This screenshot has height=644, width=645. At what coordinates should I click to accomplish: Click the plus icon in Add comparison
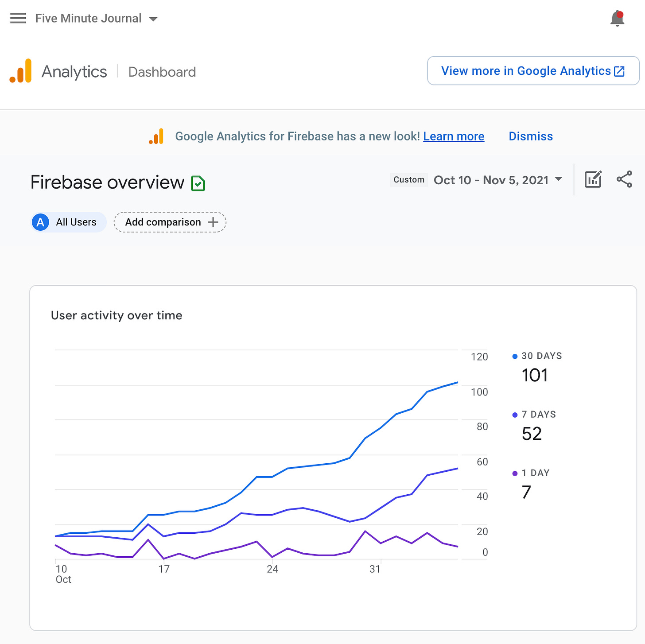click(x=213, y=222)
